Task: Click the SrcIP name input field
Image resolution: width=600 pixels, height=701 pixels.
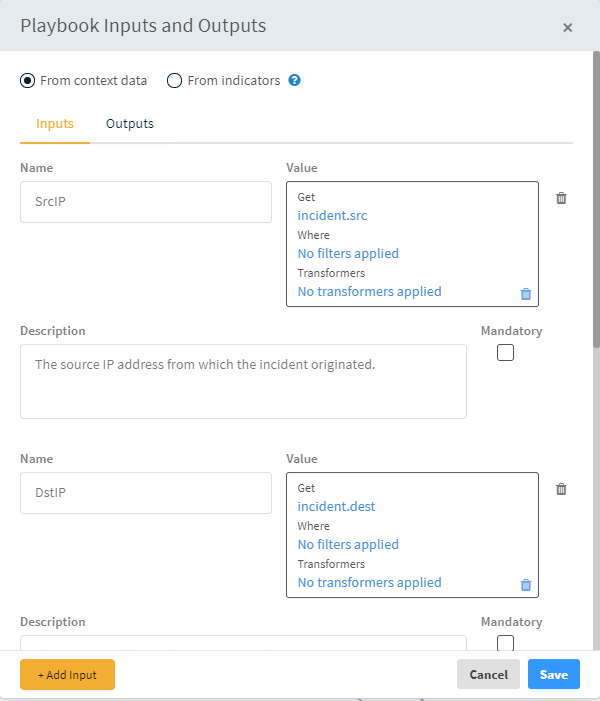Action: click(x=146, y=201)
